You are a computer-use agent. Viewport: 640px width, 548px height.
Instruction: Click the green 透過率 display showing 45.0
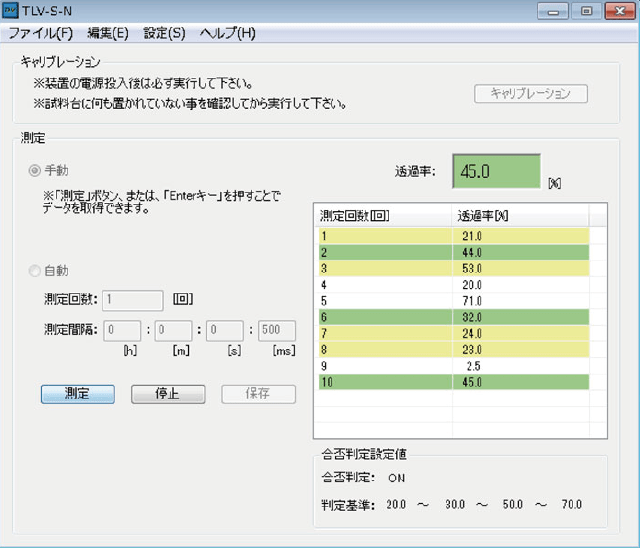(x=496, y=171)
